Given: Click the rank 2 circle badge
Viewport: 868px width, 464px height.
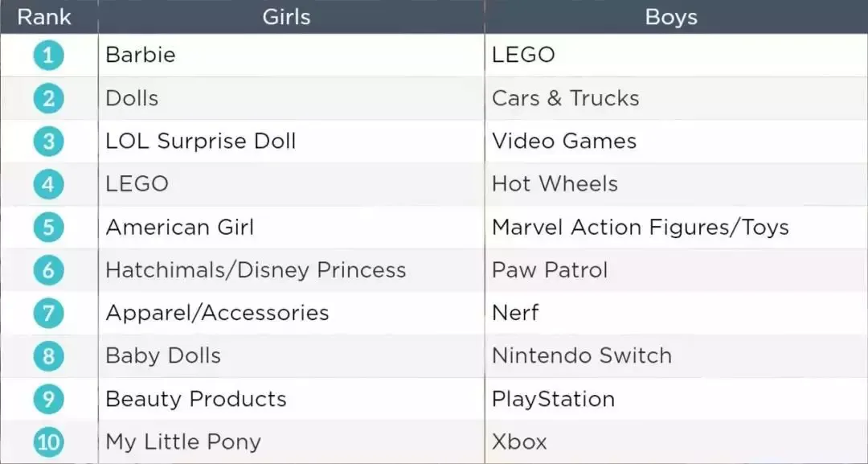Looking at the screenshot, I should click(48, 99).
